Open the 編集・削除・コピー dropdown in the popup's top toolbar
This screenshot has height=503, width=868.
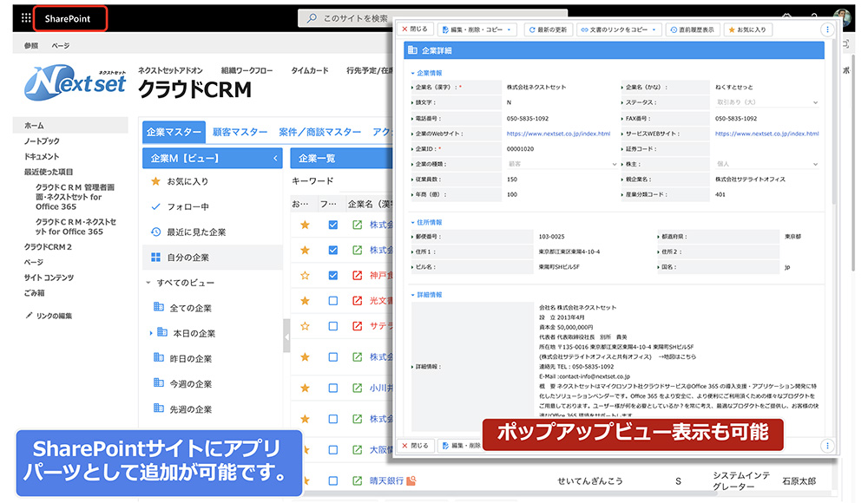477,29
